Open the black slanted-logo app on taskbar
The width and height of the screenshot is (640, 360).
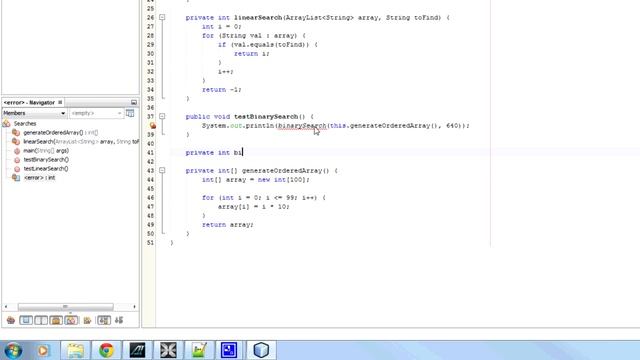point(137,350)
